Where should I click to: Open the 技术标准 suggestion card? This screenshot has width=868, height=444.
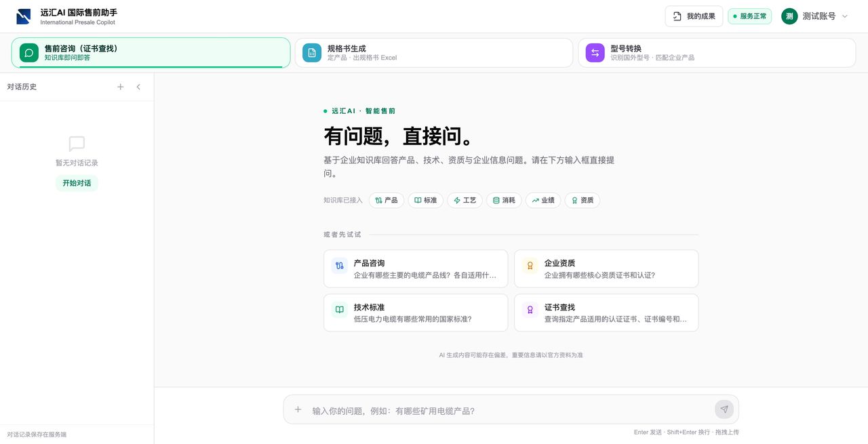coord(416,312)
